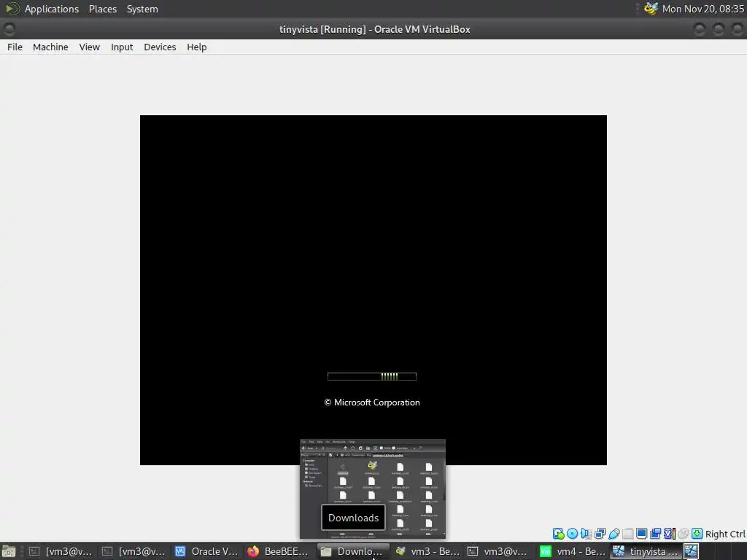Open the Machine menu
This screenshot has height=560, width=747.
pos(50,47)
